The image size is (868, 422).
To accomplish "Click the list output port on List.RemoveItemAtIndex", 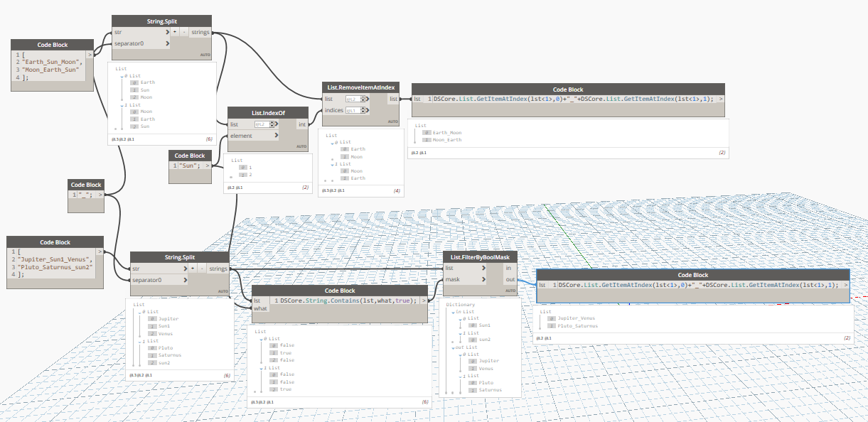I will pyautogui.click(x=394, y=99).
